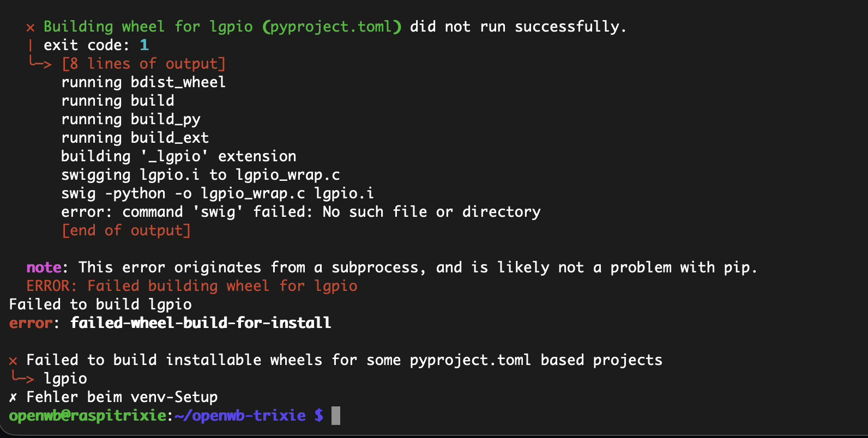868x438 pixels.
Task: Click the "running build_ext" line
Action: click(135, 138)
